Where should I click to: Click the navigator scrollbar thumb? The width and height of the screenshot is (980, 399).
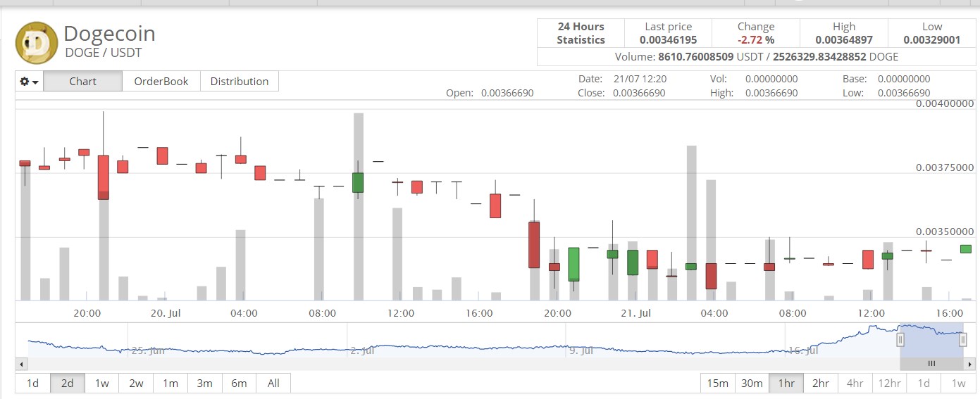coord(932,364)
